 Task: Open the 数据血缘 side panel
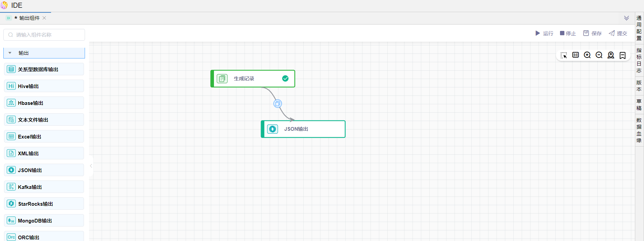(639, 130)
